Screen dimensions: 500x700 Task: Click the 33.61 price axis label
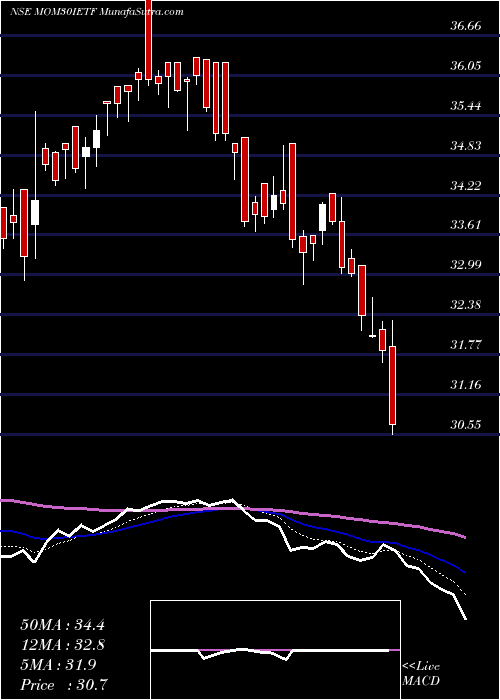(x=466, y=225)
